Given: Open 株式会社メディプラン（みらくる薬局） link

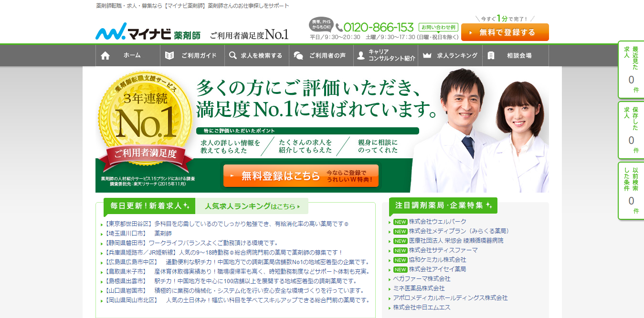Looking at the screenshot, I should point(459,231).
